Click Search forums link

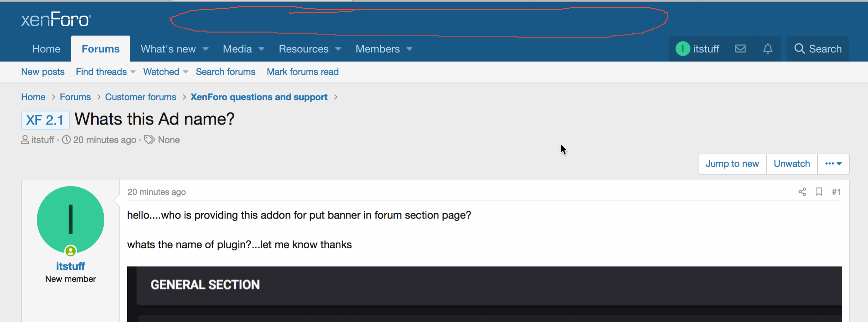pos(226,72)
